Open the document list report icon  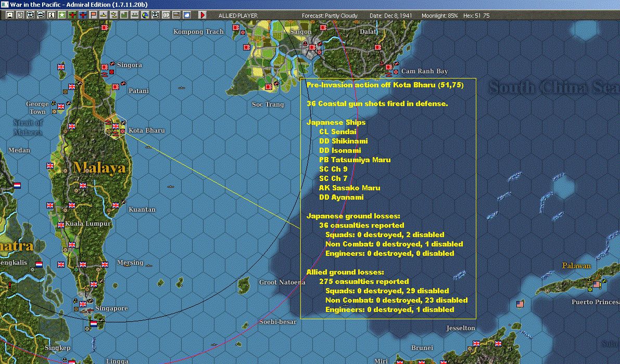pyautogui.click(x=20, y=15)
